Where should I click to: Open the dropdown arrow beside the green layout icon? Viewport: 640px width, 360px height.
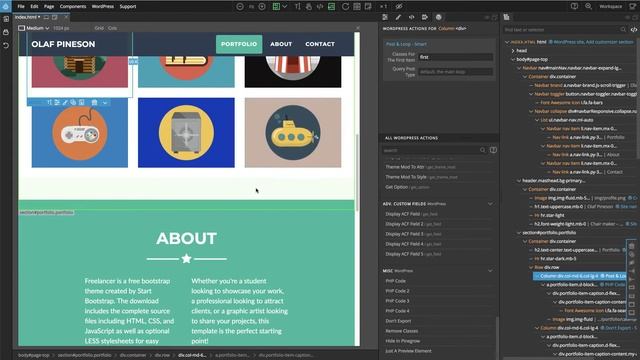point(285,7)
